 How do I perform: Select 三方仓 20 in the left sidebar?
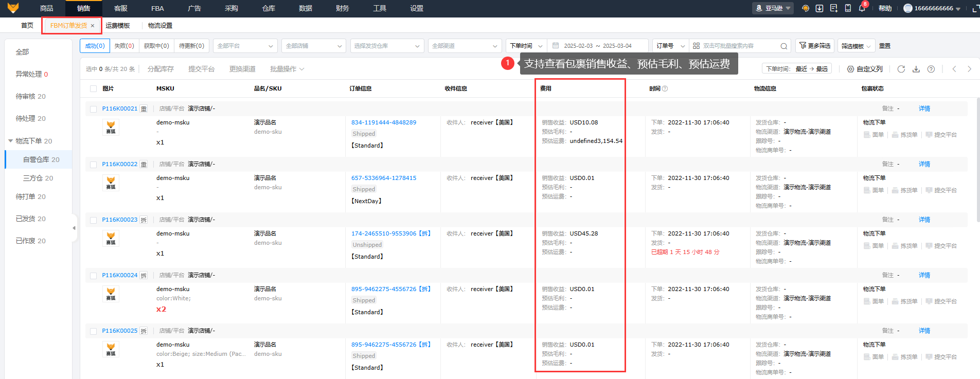[x=38, y=178]
